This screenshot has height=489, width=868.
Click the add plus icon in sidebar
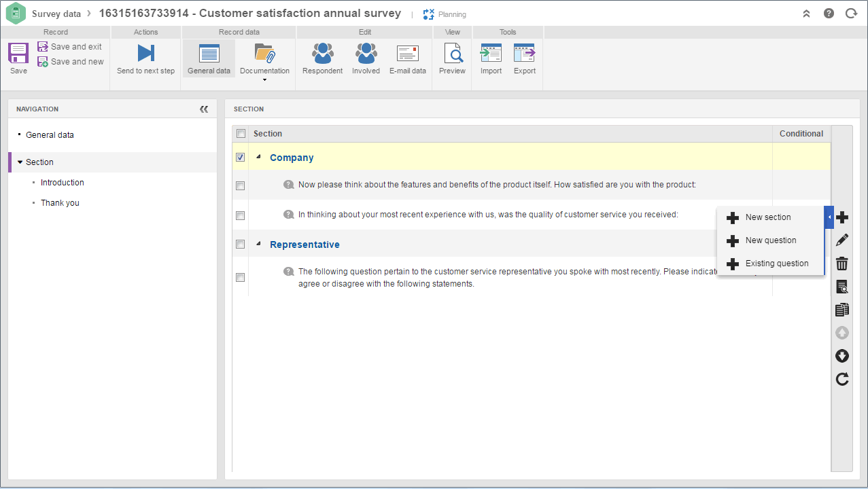842,217
